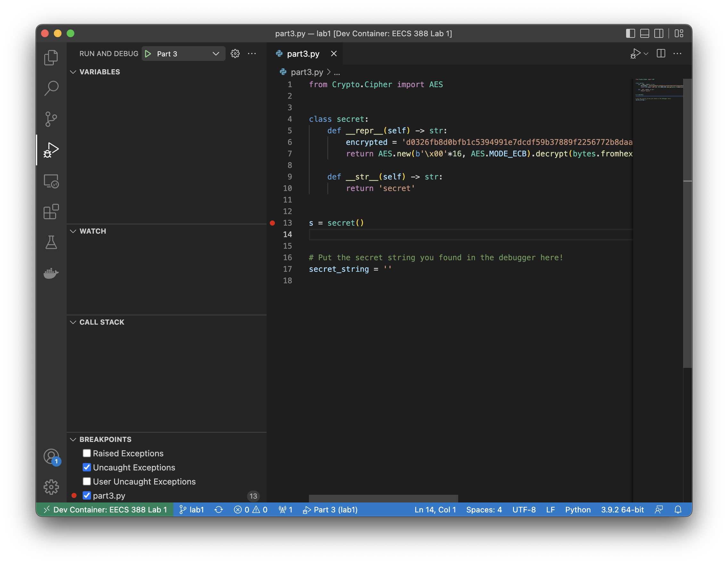Screen dimensions: 728x564
Task: Click Part 3 (lab1) debug status
Action: [x=330, y=510]
